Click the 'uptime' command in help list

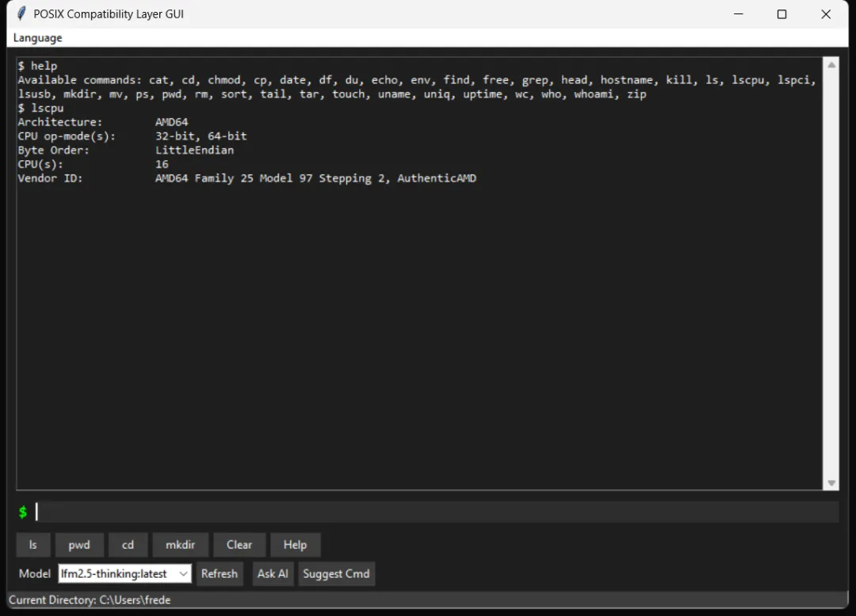pos(483,94)
